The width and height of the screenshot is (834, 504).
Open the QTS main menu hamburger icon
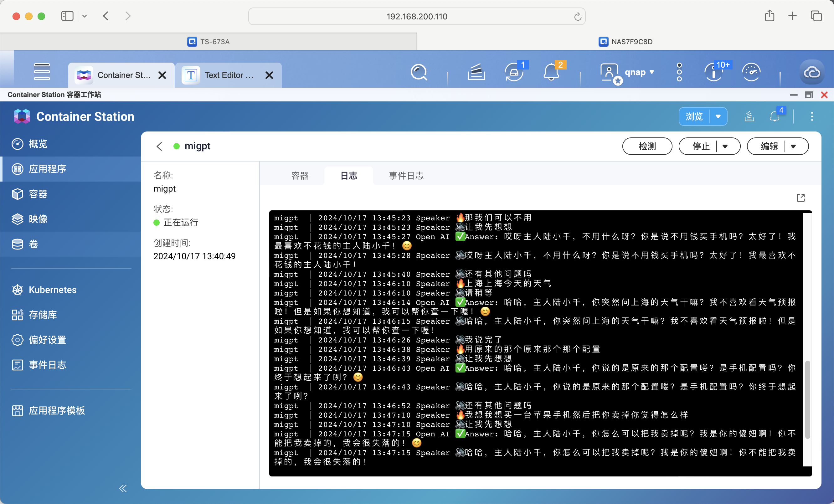[42, 72]
